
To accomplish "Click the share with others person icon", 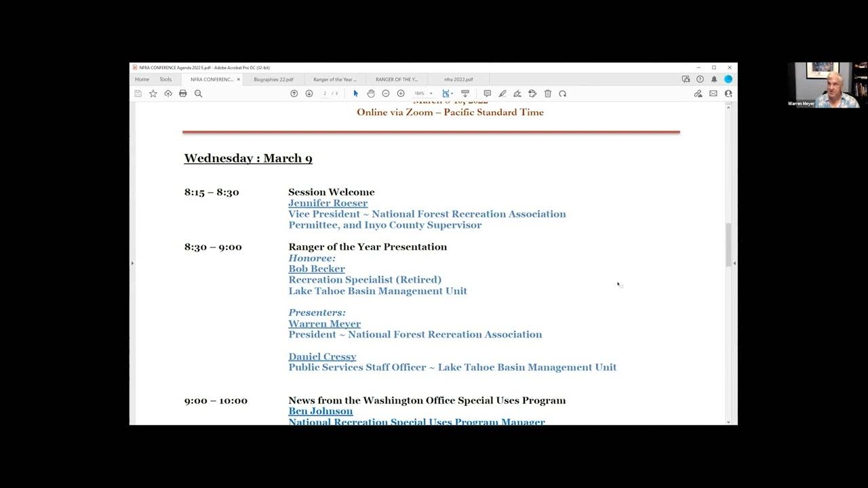I will [728, 94].
